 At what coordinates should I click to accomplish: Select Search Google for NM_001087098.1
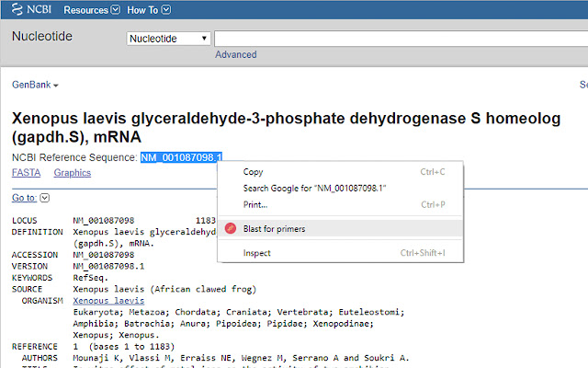pyautogui.click(x=340, y=188)
